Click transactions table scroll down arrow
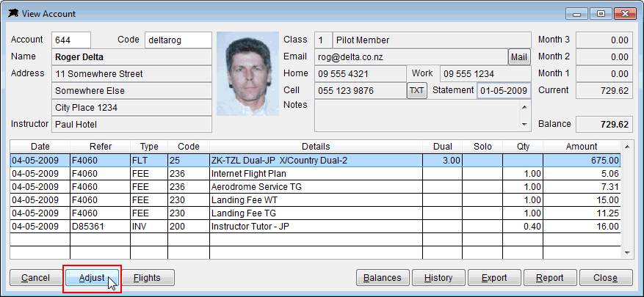 click(627, 253)
